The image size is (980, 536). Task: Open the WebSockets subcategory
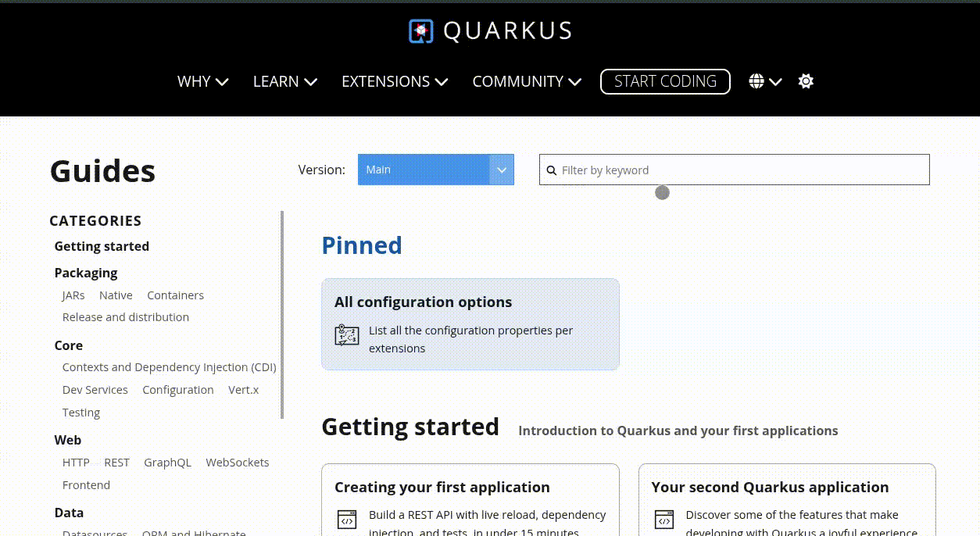pyautogui.click(x=238, y=463)
